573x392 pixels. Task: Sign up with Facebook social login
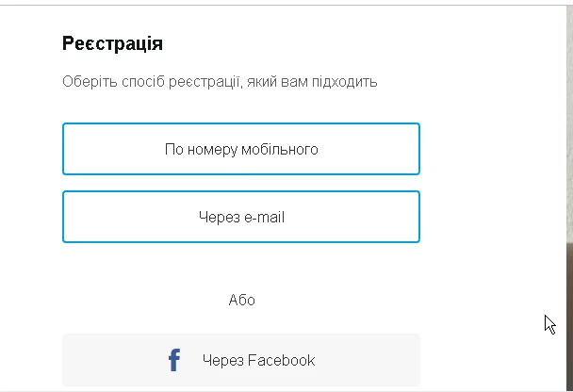241,360
